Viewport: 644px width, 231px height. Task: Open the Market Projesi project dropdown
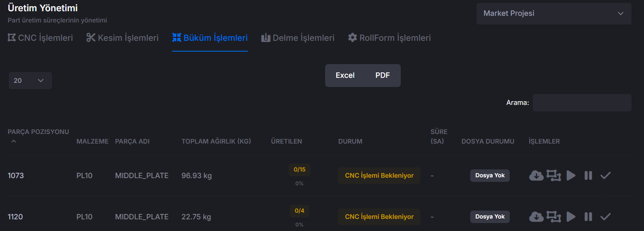[553, 14]
